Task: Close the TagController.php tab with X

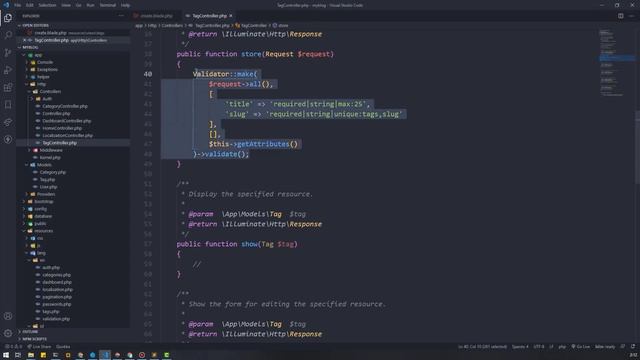Action: (231, 16)
